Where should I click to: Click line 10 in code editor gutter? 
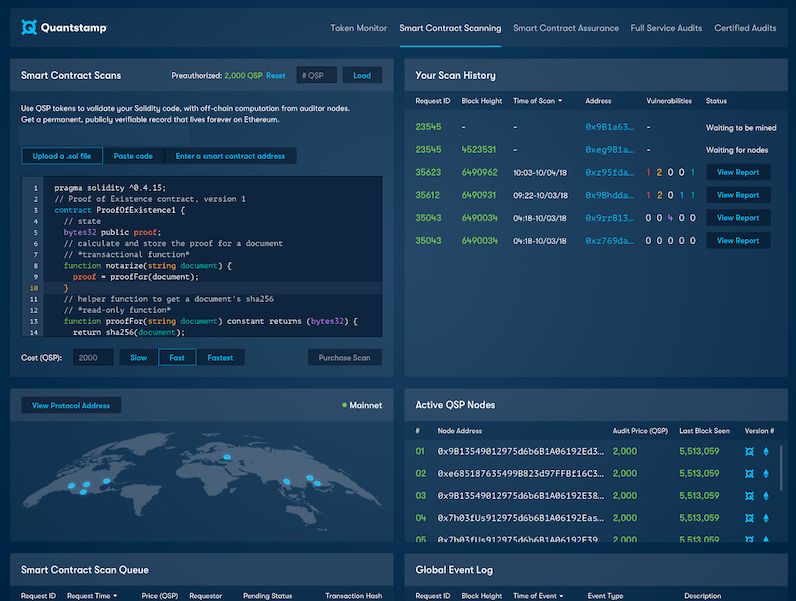[34, 288]
